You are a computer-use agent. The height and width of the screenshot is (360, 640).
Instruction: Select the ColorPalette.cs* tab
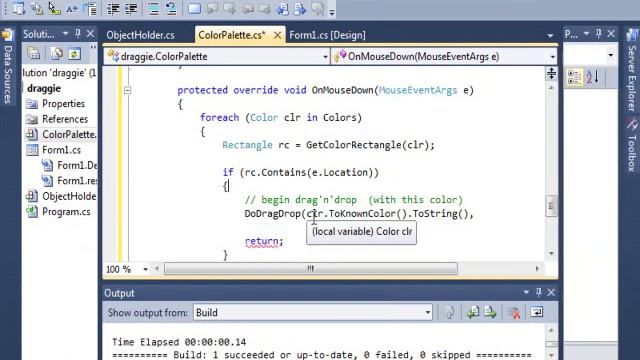point(232,35)
